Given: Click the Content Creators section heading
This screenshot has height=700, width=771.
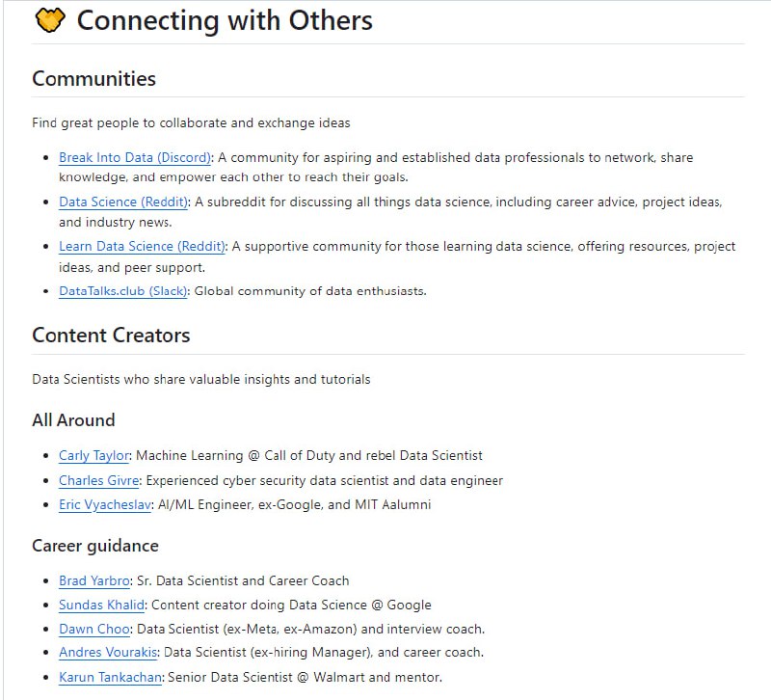Looking at the screenshot, I should click(x=111, y=336).
